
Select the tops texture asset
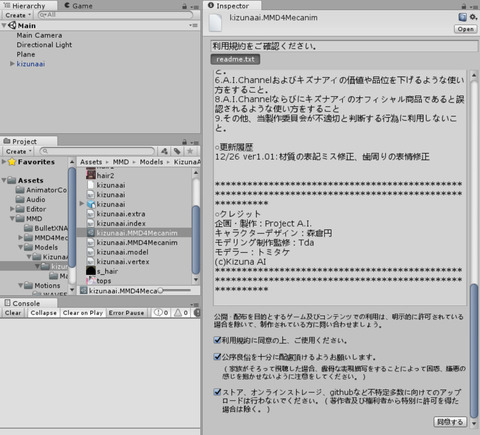pyautogui.click(x=99, y=281)
